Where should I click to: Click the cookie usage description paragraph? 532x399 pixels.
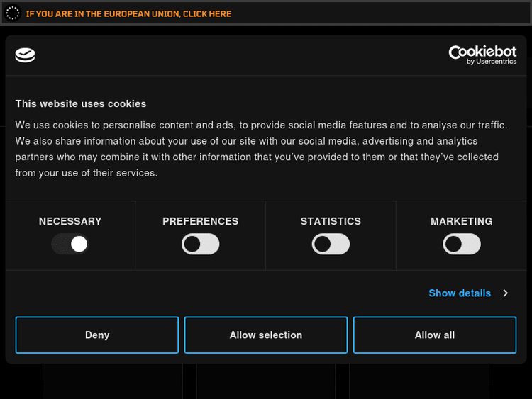coord(262,149)
